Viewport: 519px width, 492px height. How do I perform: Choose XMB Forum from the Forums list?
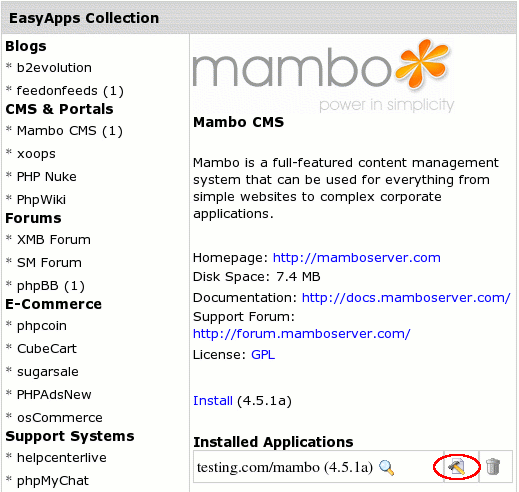point(54,240)
